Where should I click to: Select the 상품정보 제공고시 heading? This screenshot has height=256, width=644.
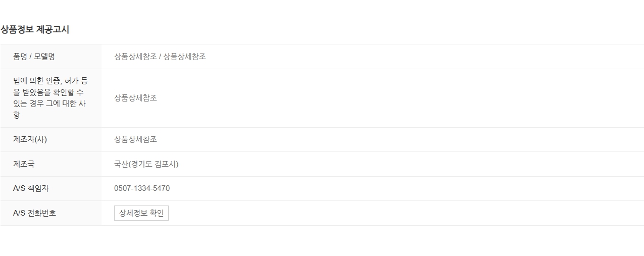[x=35, y=29]
